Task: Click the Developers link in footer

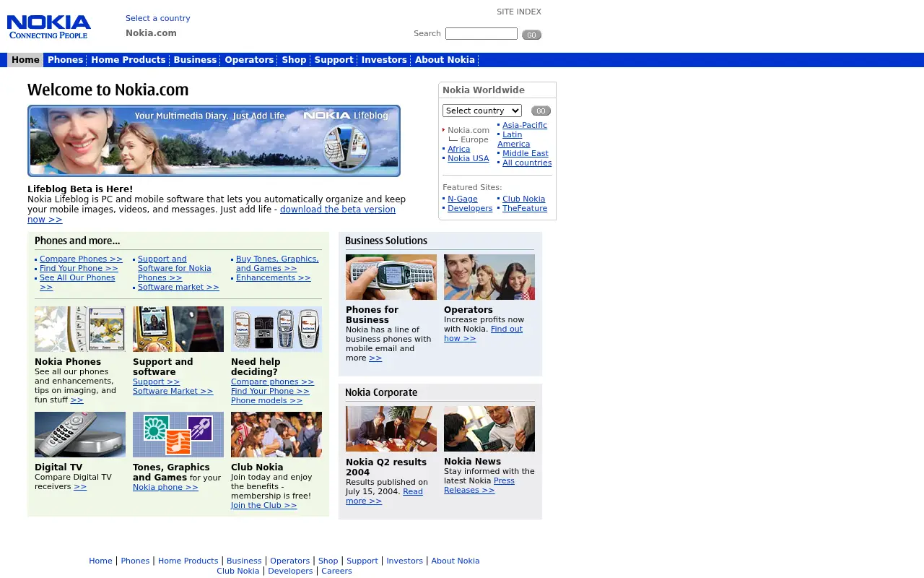Action: [290, 571]
